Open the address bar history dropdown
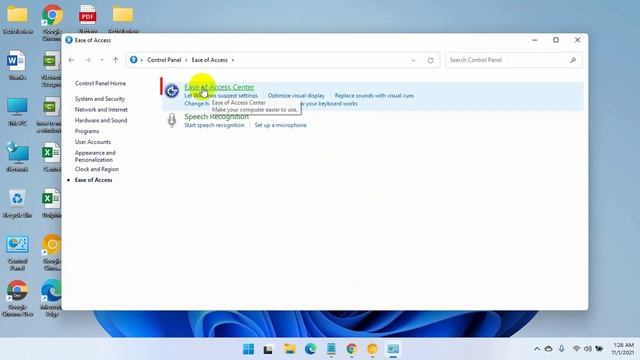 click(x=413, y=60)
